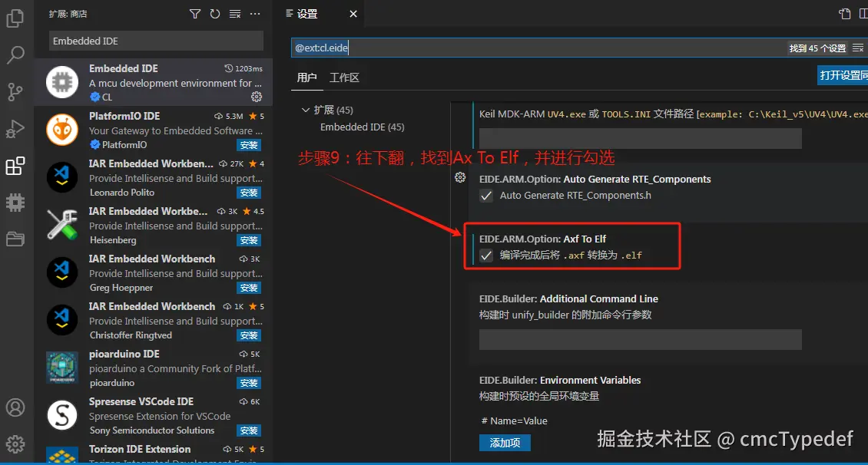Install IAR Embedded Workbench by Heisenberg
The height and width of the screenshot is (465, 868).
click(x=249, y=240)
